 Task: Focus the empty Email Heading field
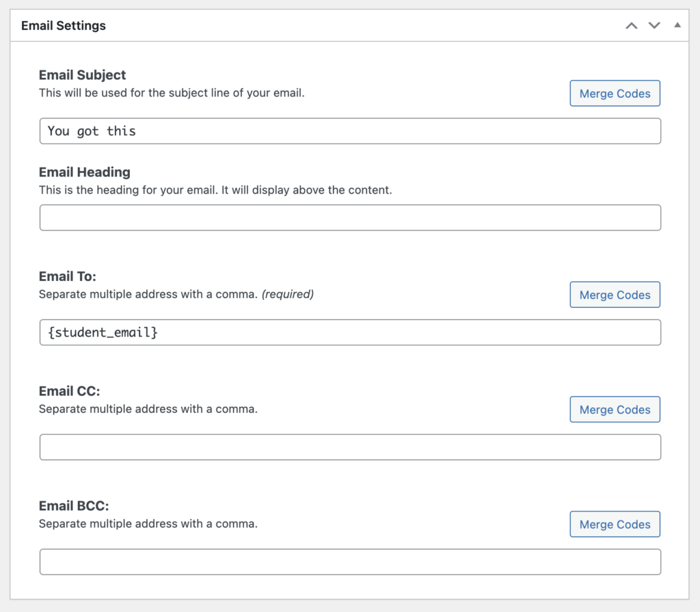coord(350,218)
